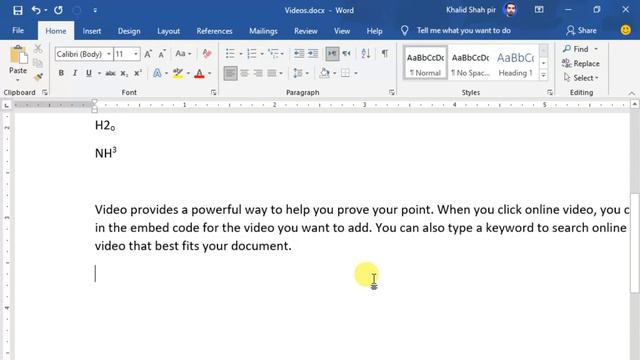Click the Bullets list icon

231,53
